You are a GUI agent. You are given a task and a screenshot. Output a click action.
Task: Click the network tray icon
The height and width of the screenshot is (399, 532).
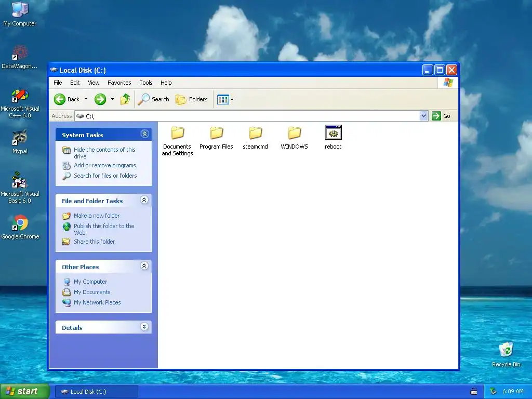pos(494,392)
